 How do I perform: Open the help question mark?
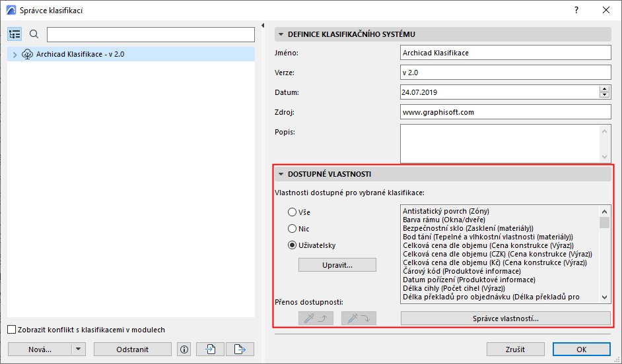click(x=576, y=11)
